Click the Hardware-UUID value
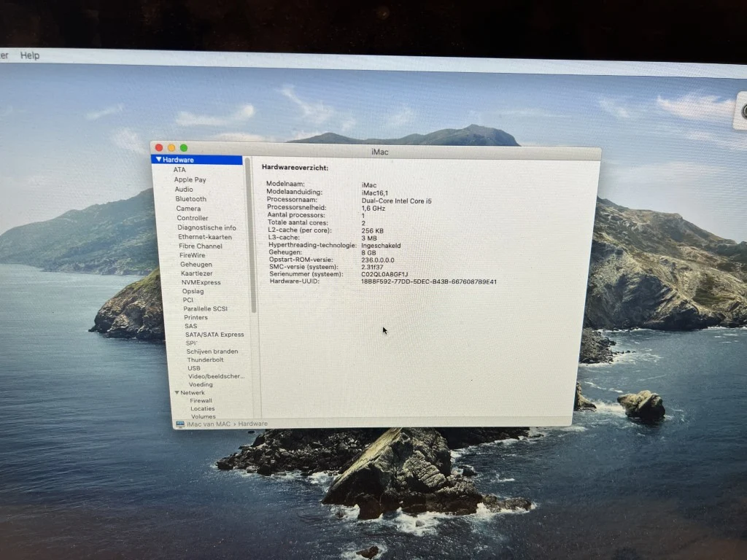Image resolution: width=747 pixels, height=560 pixels. (429, 282)
